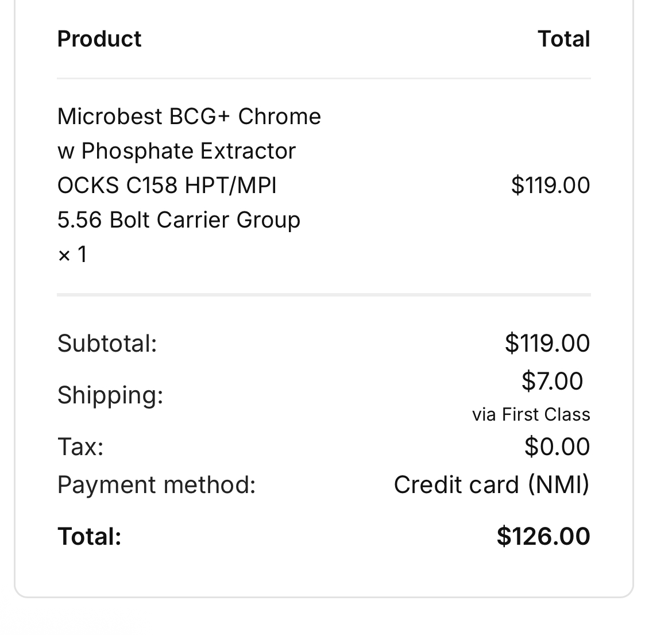Click the $0.00 tax amount
The width and height of the screenshot is (672, 635).
(x=557, y=447)
